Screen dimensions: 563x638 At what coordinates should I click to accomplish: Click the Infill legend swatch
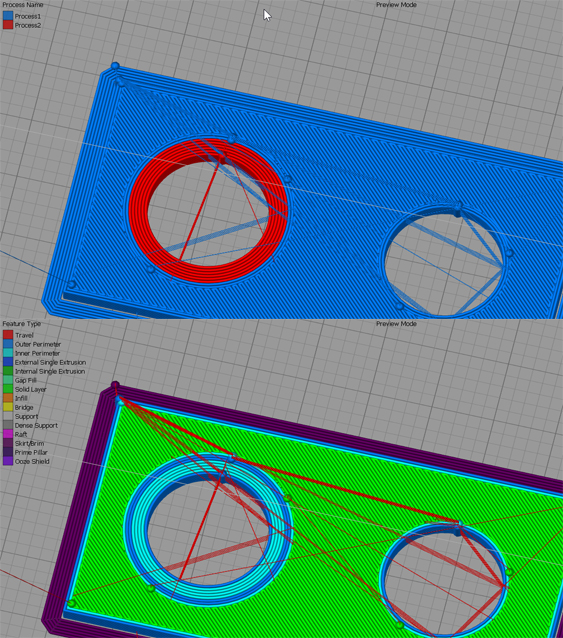click(x=8, y=398)
